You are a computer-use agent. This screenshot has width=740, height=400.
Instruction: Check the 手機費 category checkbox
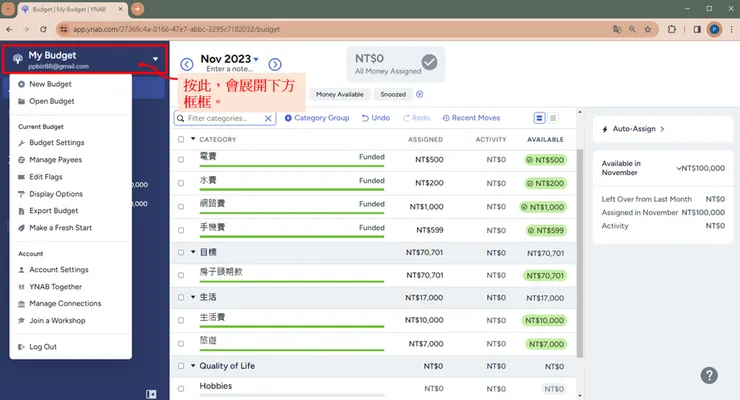tap(181, 230)
